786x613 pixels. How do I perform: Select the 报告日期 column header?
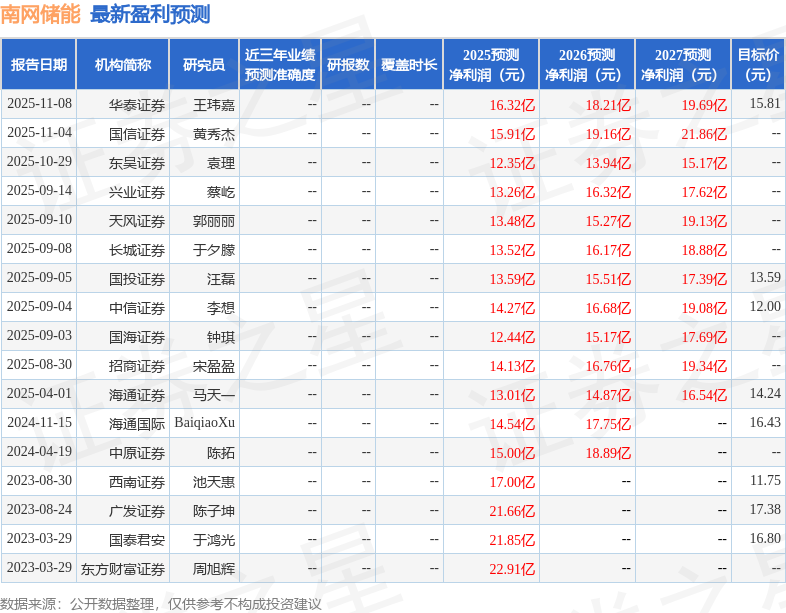pos(39,65)
